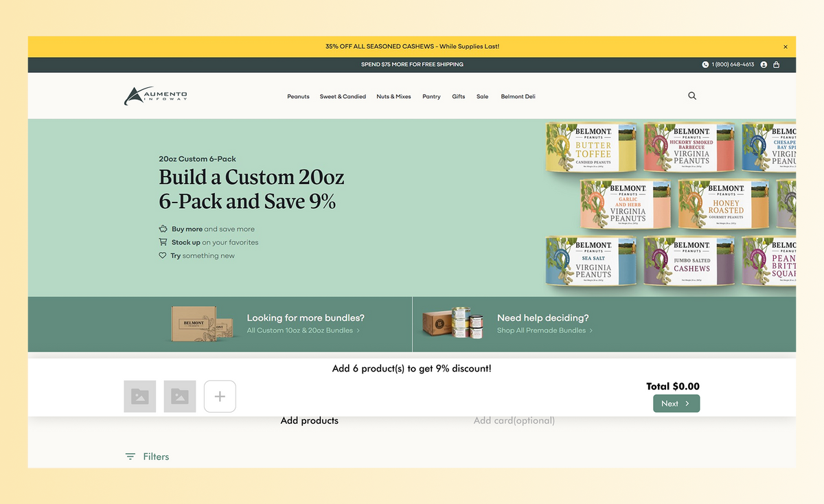Select the first empty product image slot
The width and height of the screenshot is (824, 504).
[x=140, y=396]
